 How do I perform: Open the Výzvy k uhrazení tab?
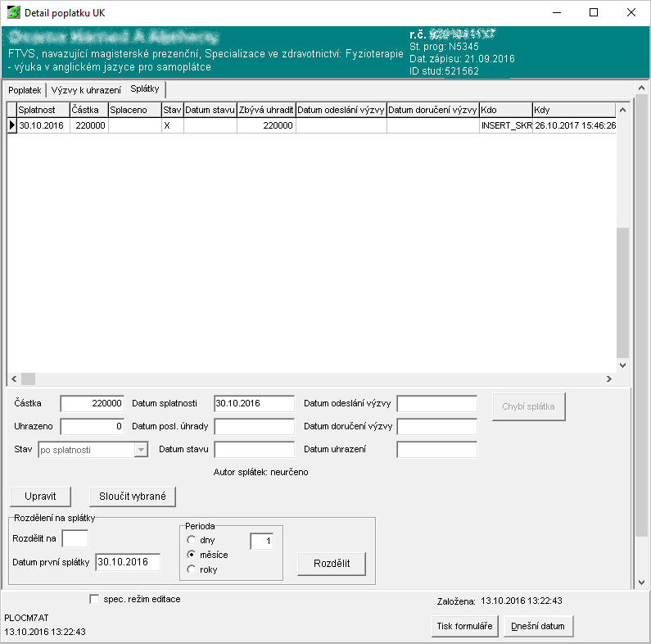point(86,90)
